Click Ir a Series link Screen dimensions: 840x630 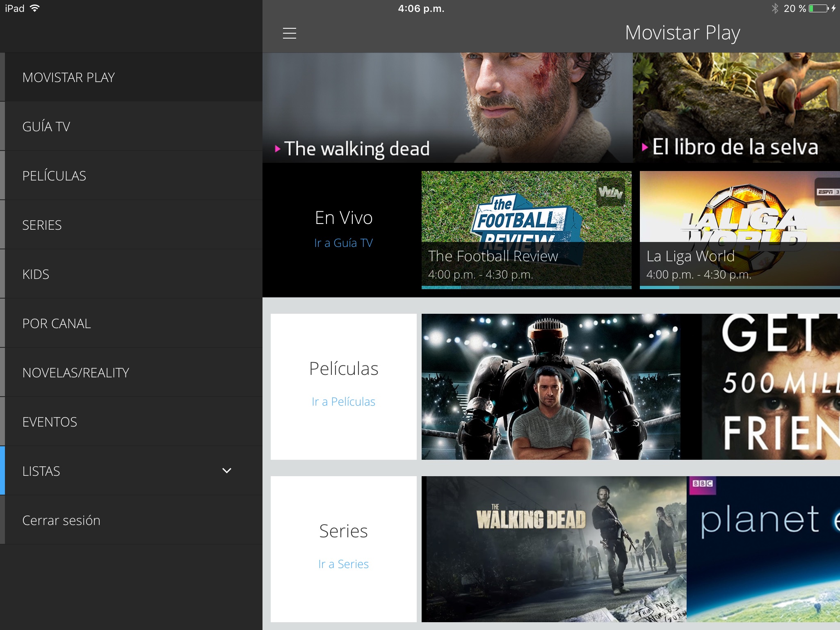click(x=343, y=564)
